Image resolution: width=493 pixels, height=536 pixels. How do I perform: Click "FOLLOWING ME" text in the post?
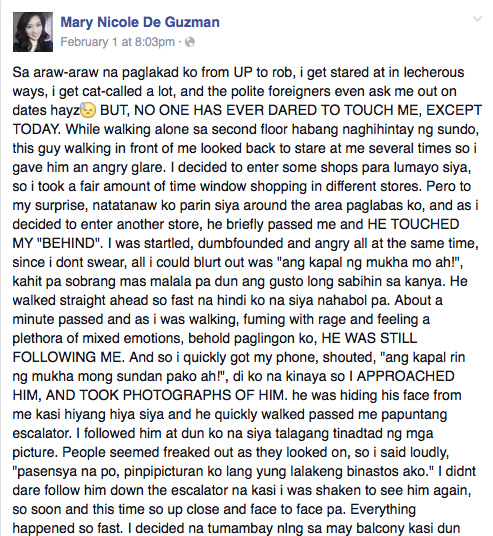[67, 357]
